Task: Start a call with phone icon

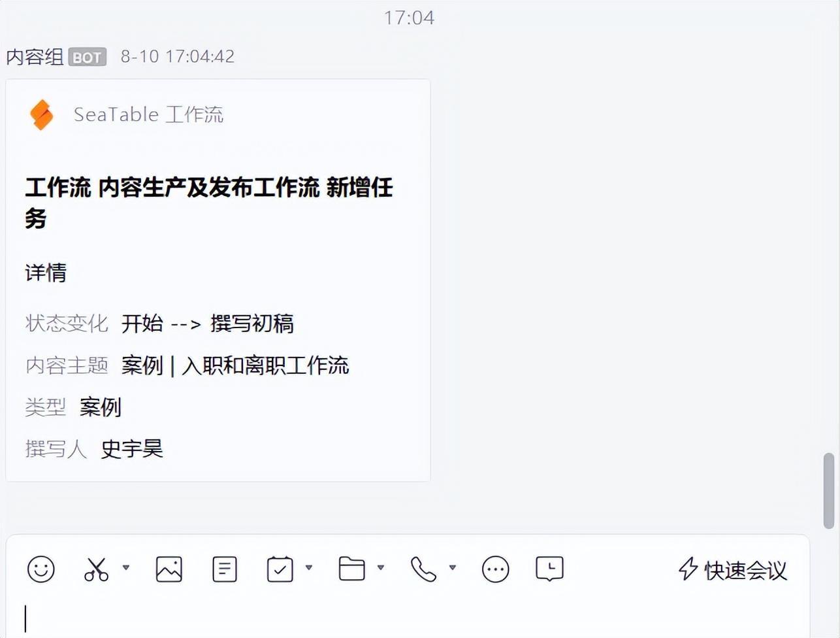Action: pyautogui.click(x=423, y=569)
